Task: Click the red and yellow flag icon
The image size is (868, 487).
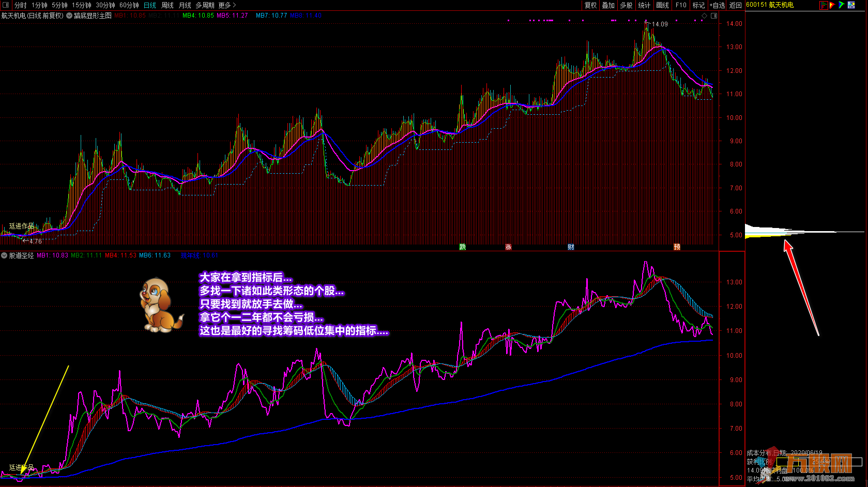Action: pos(832,5)
